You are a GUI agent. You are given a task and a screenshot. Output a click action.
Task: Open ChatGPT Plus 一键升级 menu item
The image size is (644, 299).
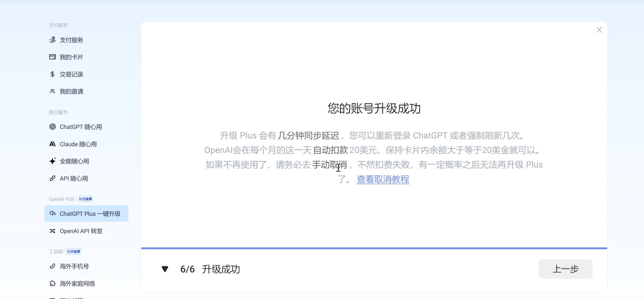coord(86,214)
